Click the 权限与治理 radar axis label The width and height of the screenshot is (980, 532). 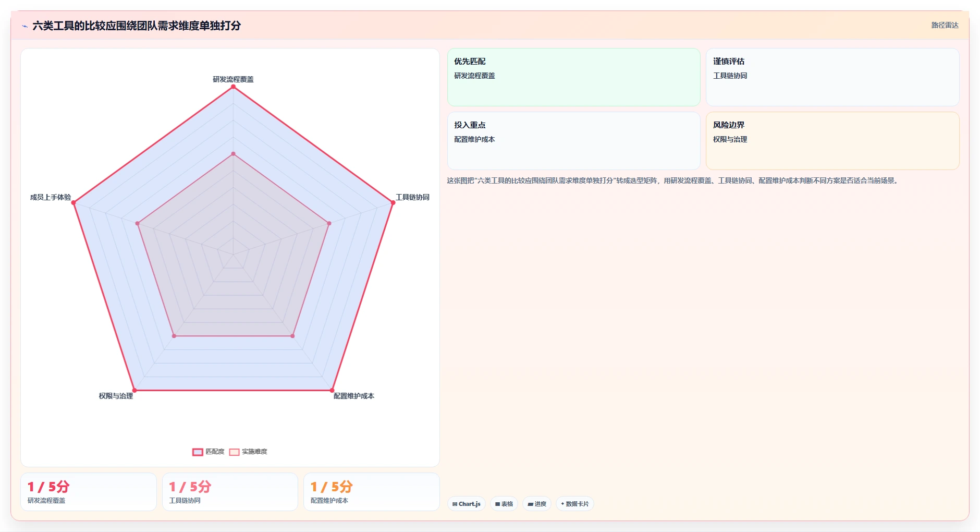click(x=116, y=396)
